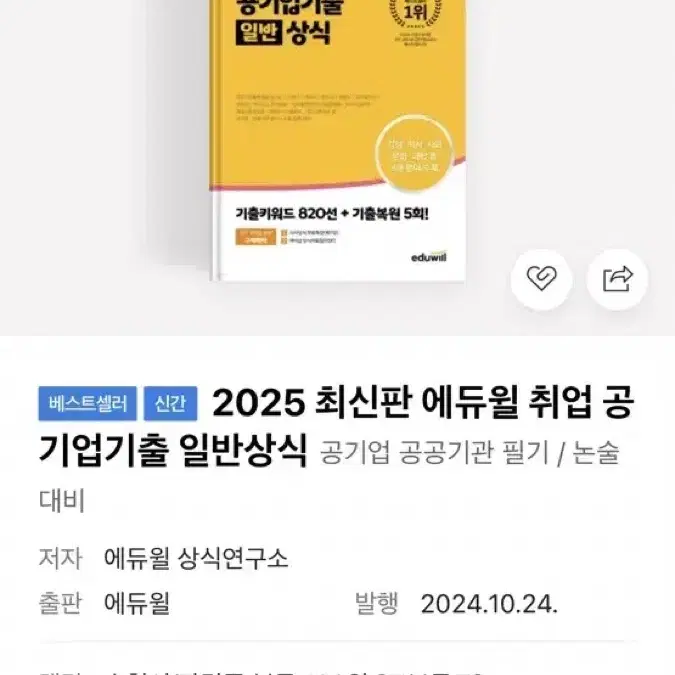Viewport: 675px width, 675px height.
Task: Tap the black 일반 label on cover
Action: (x=259, y=33)
